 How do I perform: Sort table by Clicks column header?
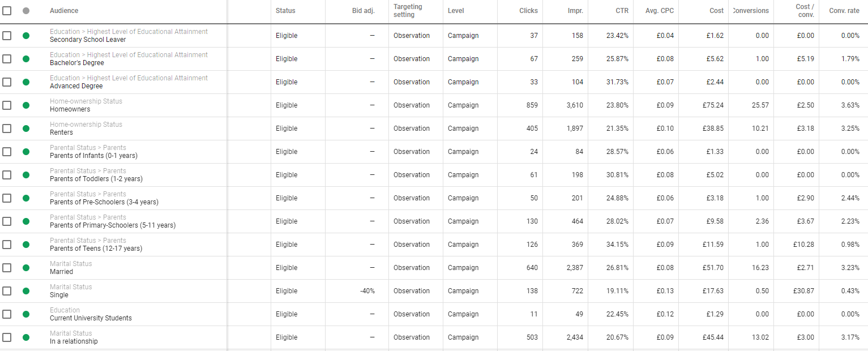[528, 11]
